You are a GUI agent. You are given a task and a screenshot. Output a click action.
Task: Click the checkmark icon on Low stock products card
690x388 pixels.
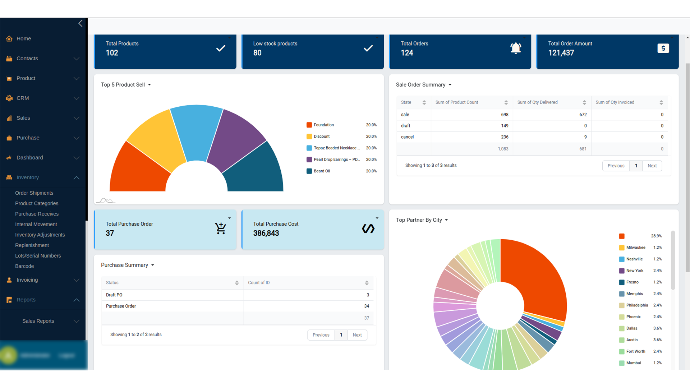(368, 48)
